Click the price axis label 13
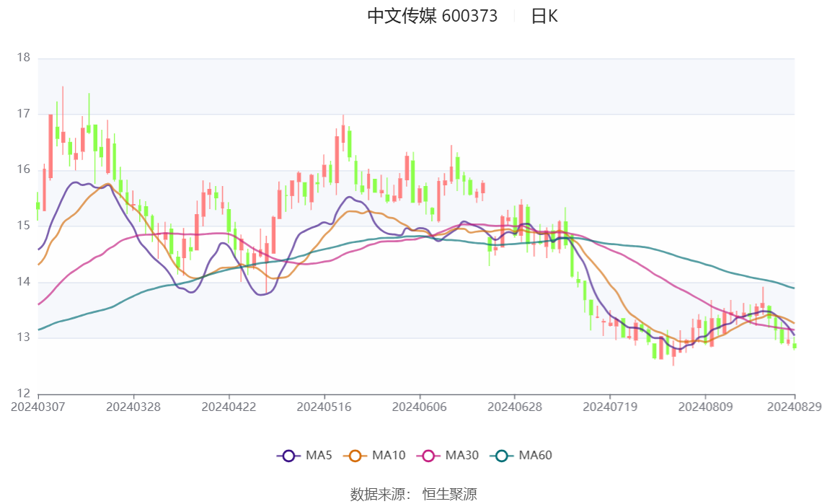The width and height of the screenshot is (827, 504). pyautogui.click(x=23, y=337)
